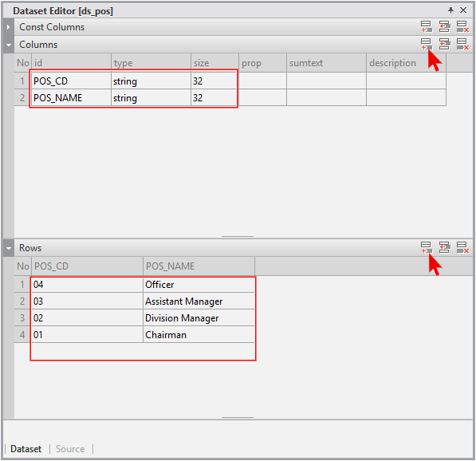The image size is (476, 461).
Task: Click type cell of POS_CD column
Action: click(x=151, y=81)
